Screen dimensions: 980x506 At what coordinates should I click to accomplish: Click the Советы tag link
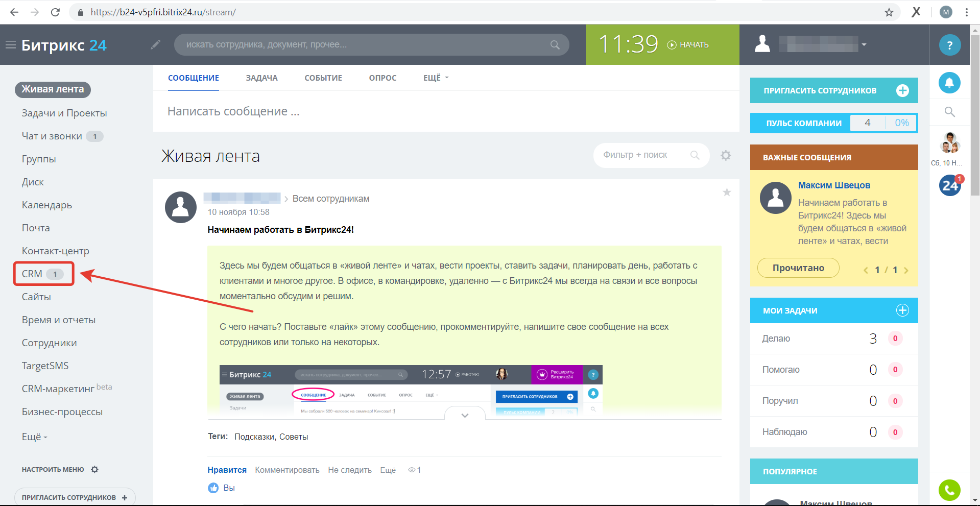point(294,437)
